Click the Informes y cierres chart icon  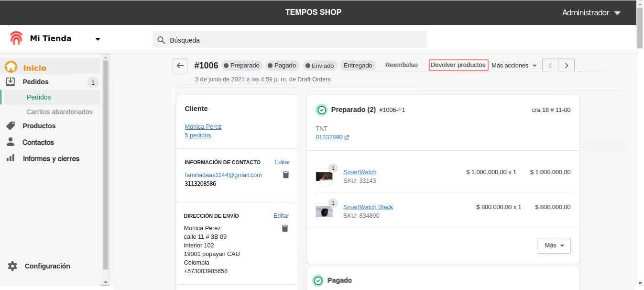[x=11, y=158]
